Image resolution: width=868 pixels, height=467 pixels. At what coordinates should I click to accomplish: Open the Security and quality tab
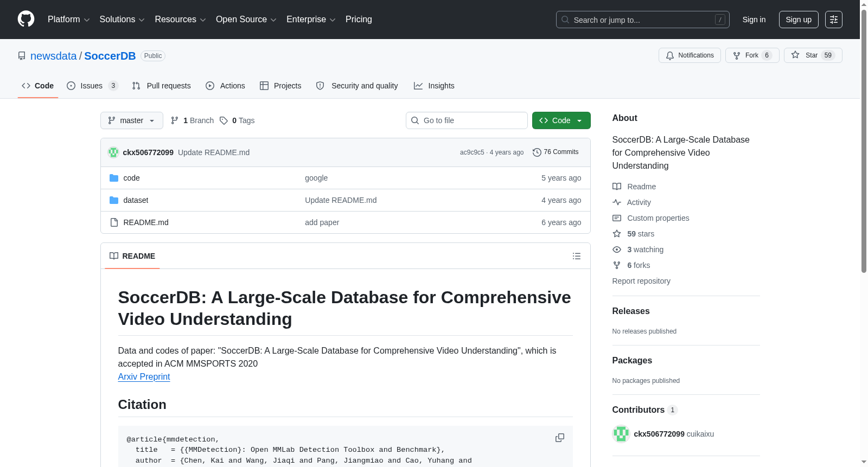pyautogui.click(x=357, y=86)
